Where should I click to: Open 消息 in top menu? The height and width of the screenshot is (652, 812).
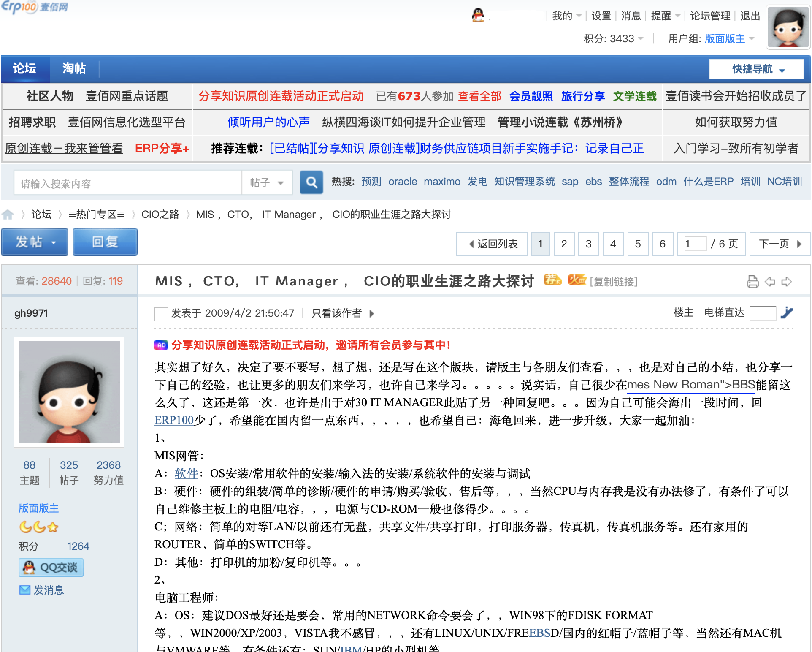[631, 16]
